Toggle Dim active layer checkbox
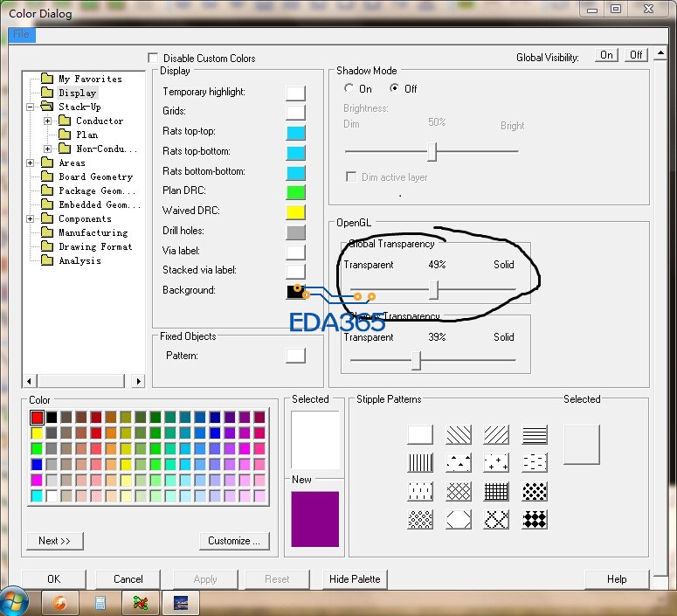This screenshot has height=616, width=677. click(x=351, y=176)
